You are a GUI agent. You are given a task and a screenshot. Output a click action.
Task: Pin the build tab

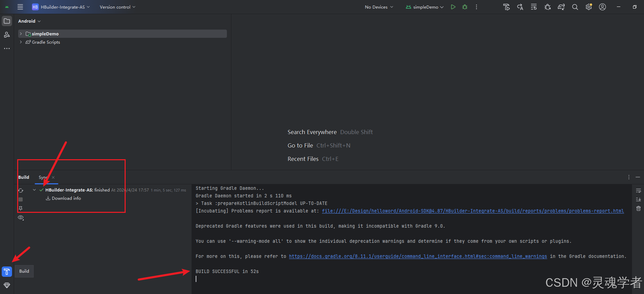(x=21, y=208)
